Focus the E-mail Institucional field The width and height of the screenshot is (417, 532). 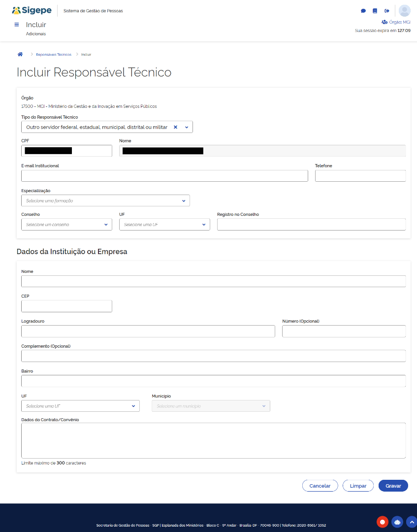click(x=164, y=176)
